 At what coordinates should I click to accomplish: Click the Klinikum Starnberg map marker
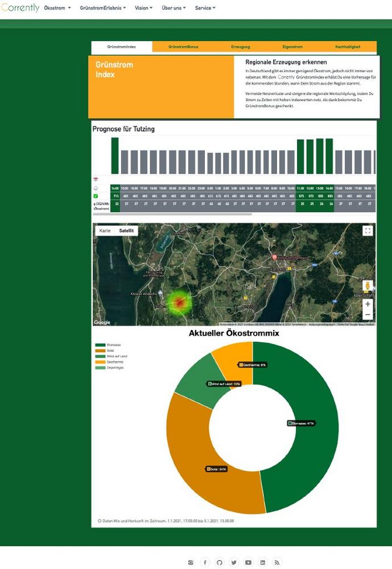point(275,257)
